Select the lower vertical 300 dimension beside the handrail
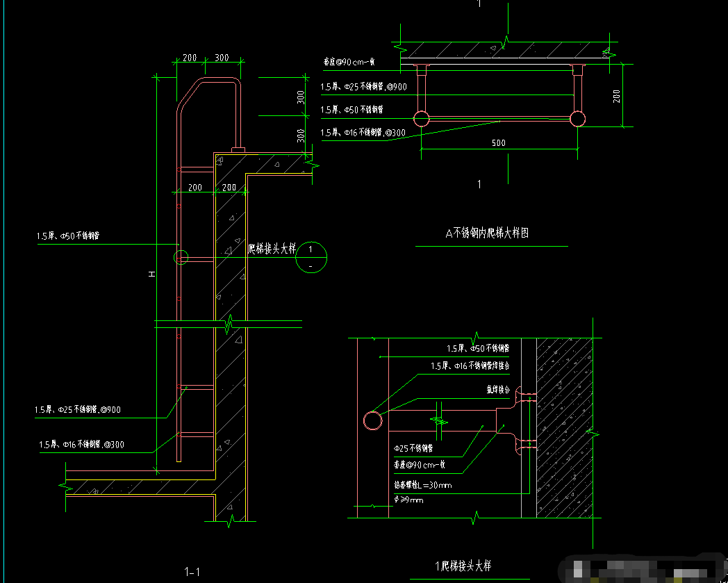728x583 pixels. (301, 136)
